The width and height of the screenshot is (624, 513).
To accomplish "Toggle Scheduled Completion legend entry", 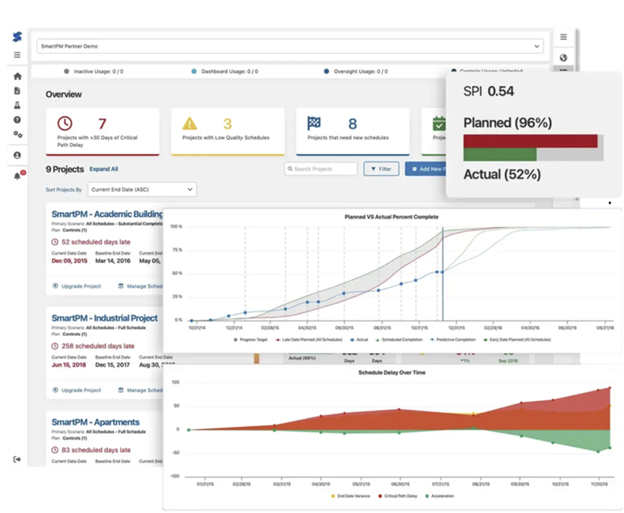I will [399, 340].
